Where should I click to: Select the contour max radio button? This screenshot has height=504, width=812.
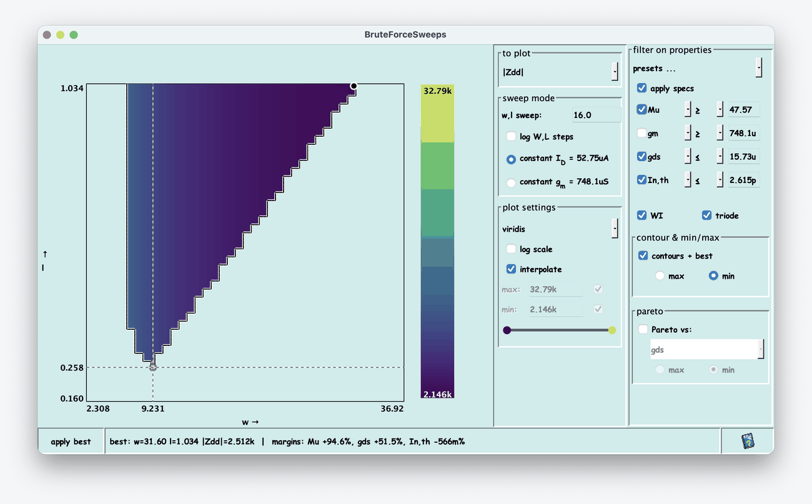pyautogui.click(x=660, y=276)
